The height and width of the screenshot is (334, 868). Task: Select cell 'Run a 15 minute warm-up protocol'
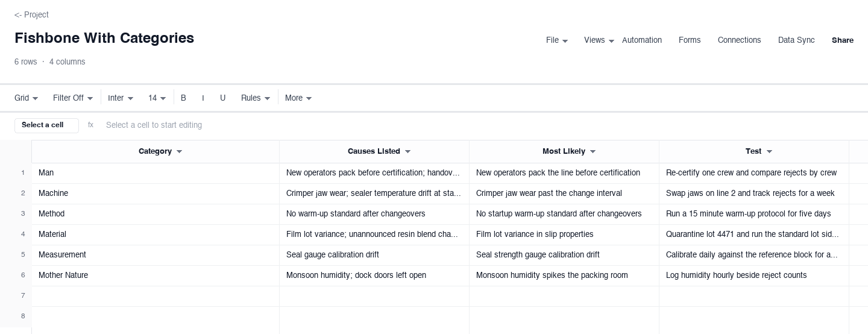click(x=754, y=214)
